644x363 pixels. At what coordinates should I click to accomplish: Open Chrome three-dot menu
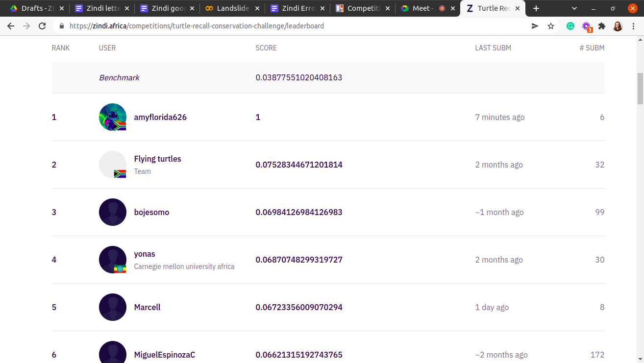click(634, 26)
